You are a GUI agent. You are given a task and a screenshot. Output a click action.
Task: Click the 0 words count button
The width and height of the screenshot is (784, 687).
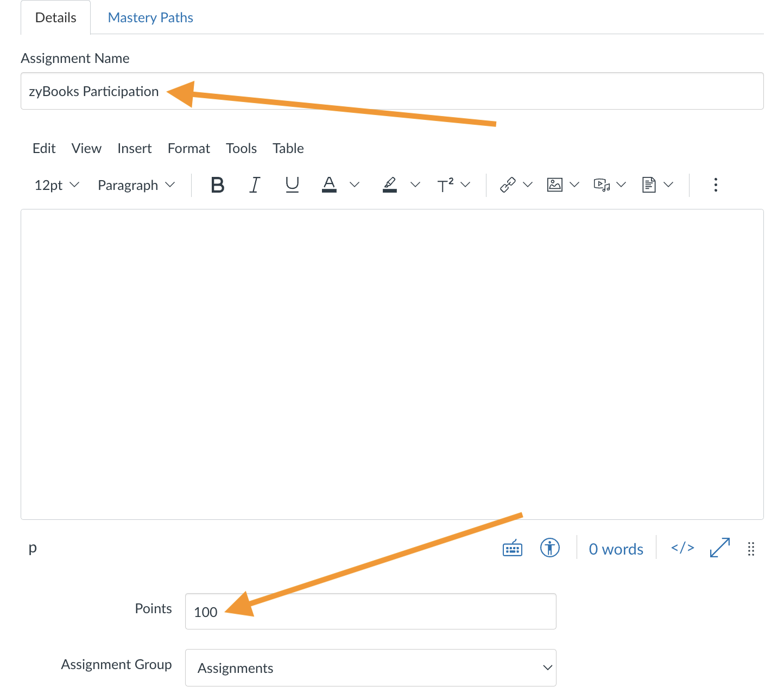(x=616, y=549)
